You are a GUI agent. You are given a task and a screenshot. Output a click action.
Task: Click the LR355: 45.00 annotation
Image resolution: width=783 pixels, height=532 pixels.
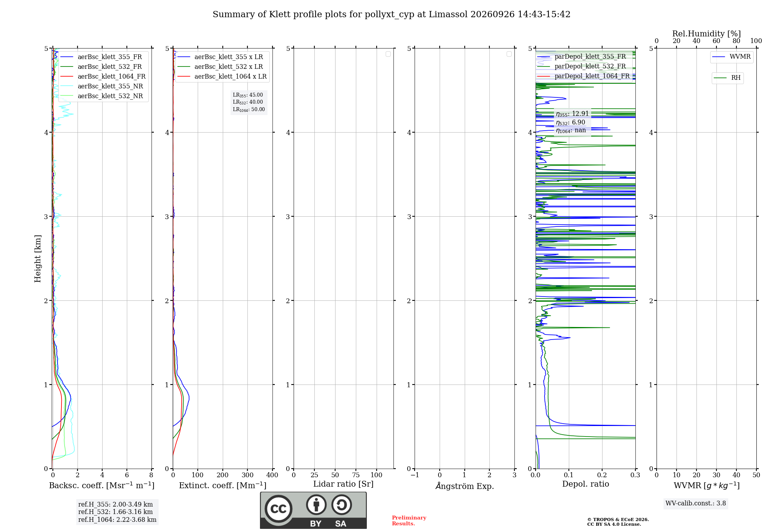[248, 95]
